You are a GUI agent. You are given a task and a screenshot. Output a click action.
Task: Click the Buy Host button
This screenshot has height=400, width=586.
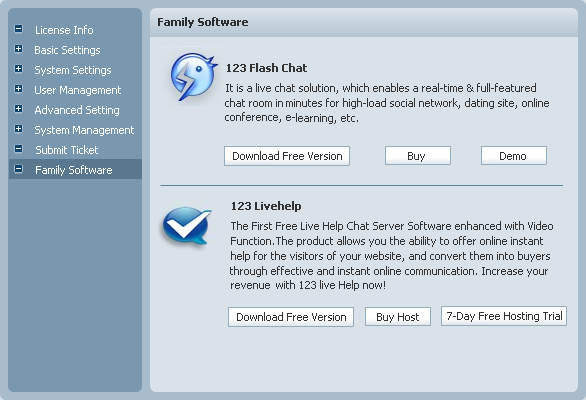point(398,317)
